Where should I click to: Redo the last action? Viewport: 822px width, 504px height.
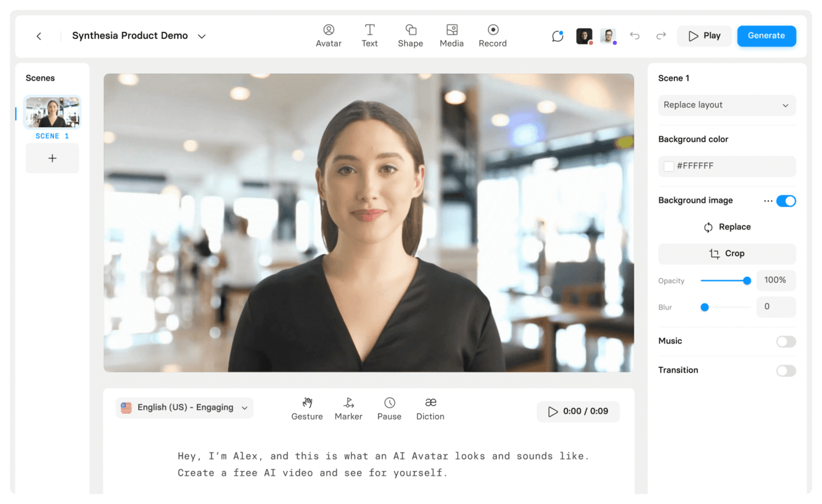click(661, 36)
